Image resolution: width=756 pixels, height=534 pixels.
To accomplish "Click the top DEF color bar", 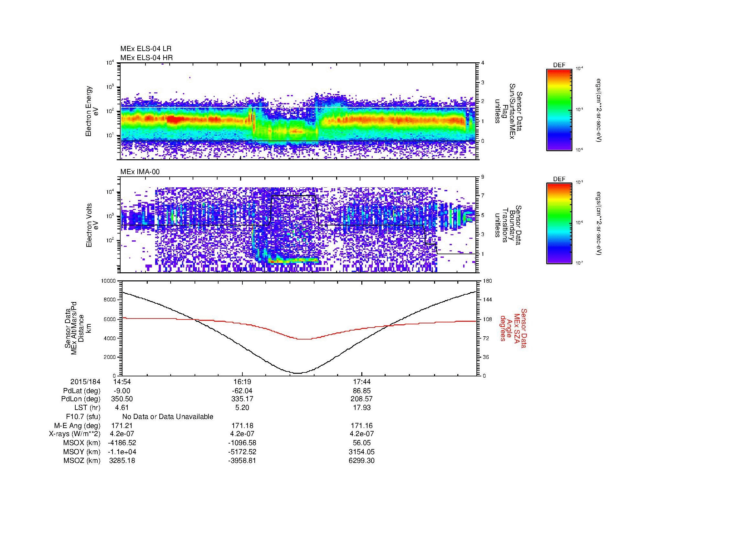I will coord(559,110).
